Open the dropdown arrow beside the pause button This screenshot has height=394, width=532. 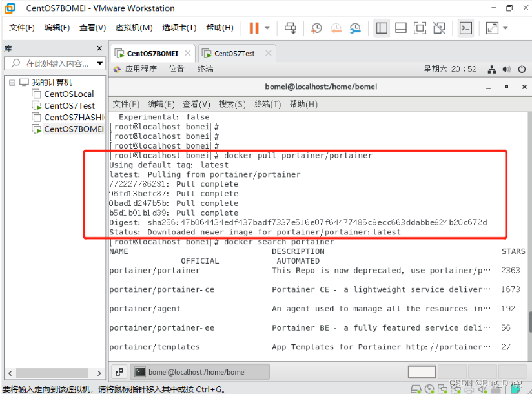point(267,28)
